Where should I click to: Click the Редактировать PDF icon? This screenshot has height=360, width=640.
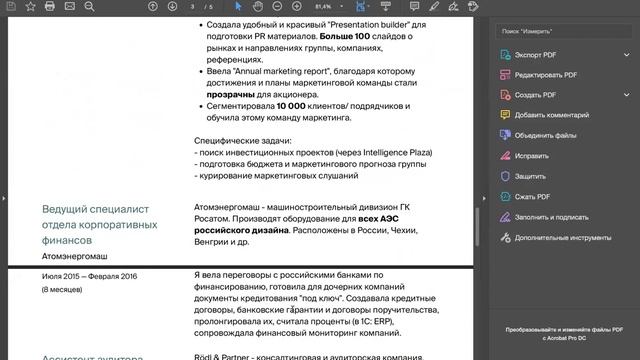point(505,75)
